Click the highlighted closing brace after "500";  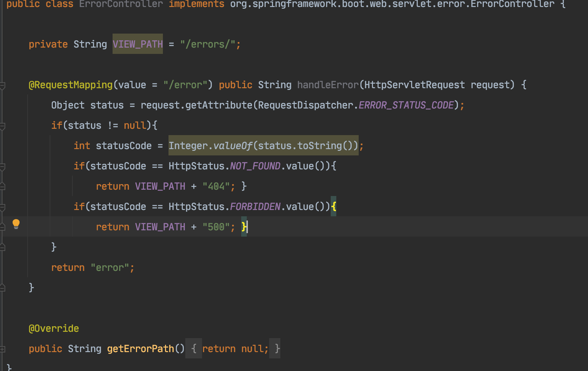tap(244, 227)
